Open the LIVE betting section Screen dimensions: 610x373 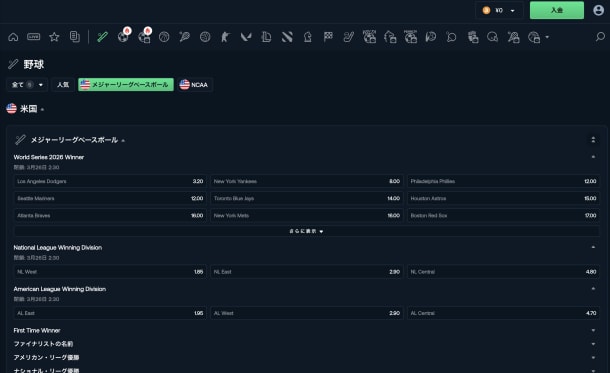tap(33, 37)
